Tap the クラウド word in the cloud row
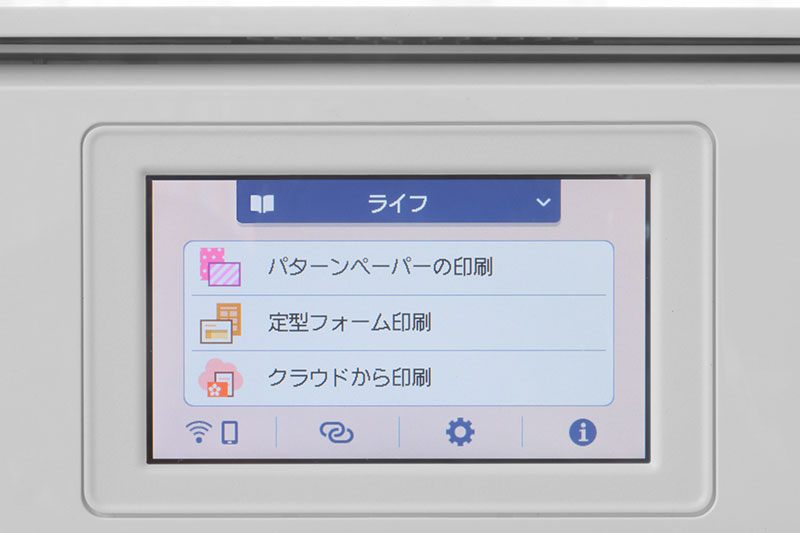The height and width of the screenshot is (533, 800). click(x=308, y=378)
